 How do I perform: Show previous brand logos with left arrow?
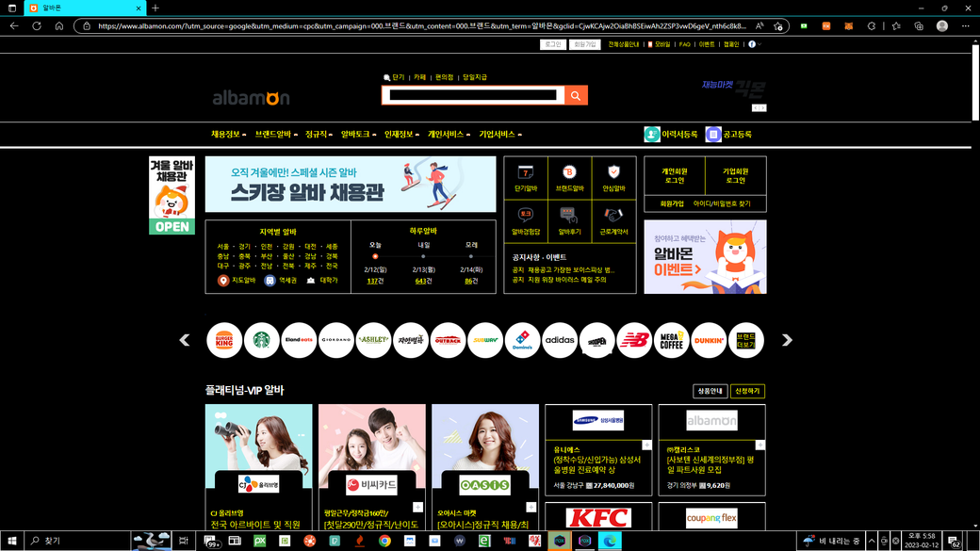coord(185,340)
